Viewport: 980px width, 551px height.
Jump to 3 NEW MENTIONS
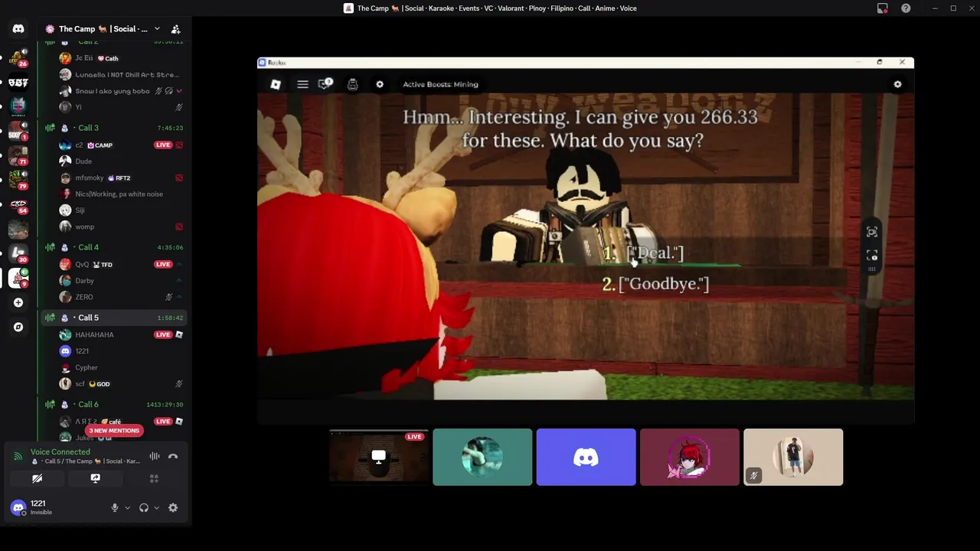point(114,430)
